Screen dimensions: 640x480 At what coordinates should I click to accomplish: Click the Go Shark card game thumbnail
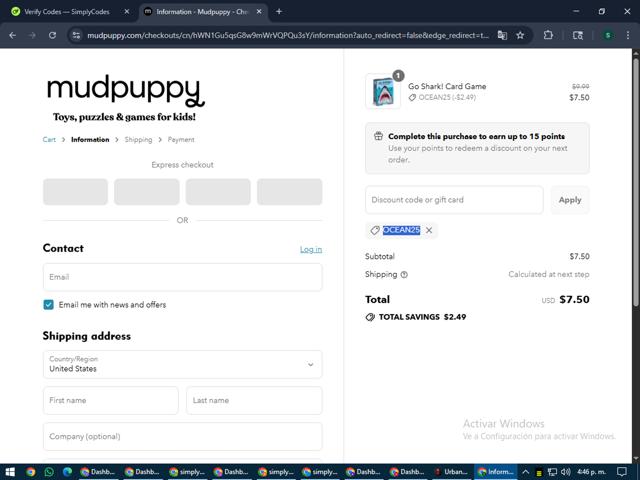point(383,91)
